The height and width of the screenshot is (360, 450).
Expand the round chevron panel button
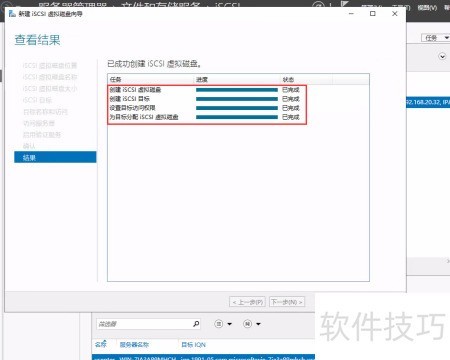pyautogui.click(x=442, y=56)
